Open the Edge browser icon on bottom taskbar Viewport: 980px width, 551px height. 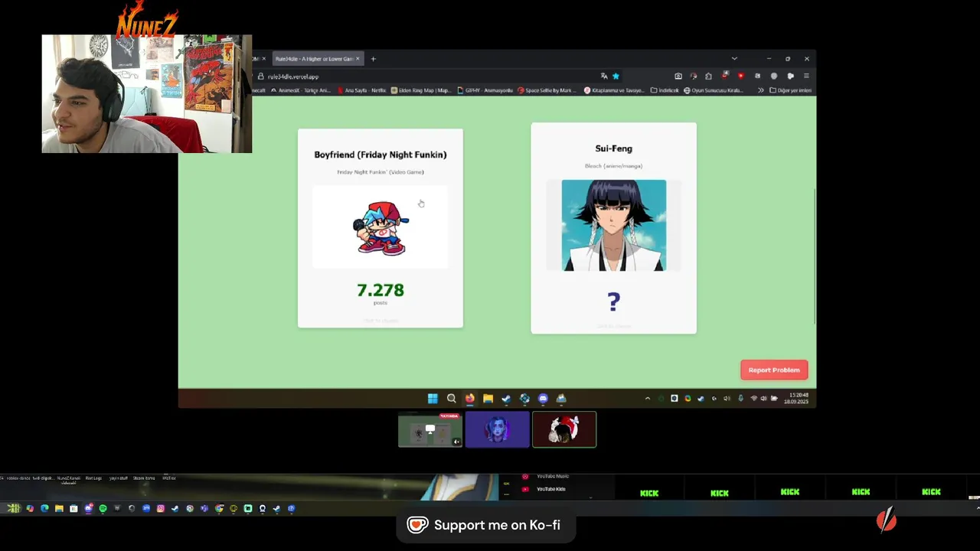tap(44, 508)
